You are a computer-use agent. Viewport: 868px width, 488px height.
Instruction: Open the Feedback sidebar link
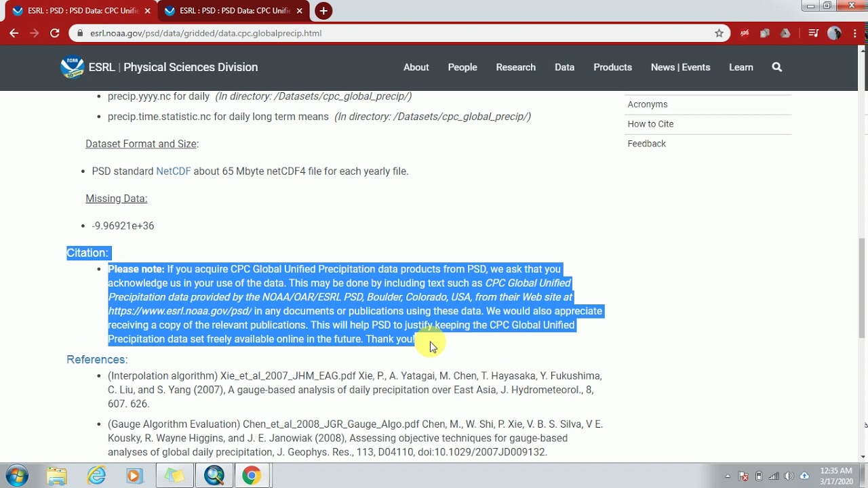click(646, 144)
